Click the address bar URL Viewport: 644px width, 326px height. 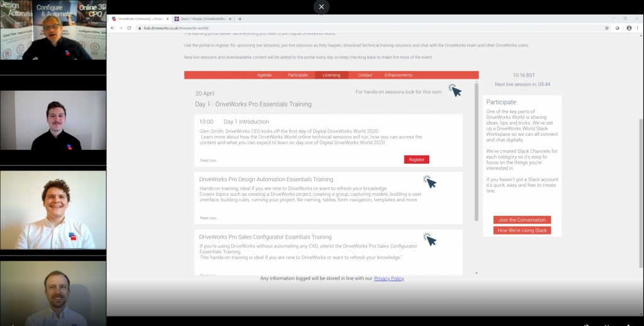[x=176, y=28]
